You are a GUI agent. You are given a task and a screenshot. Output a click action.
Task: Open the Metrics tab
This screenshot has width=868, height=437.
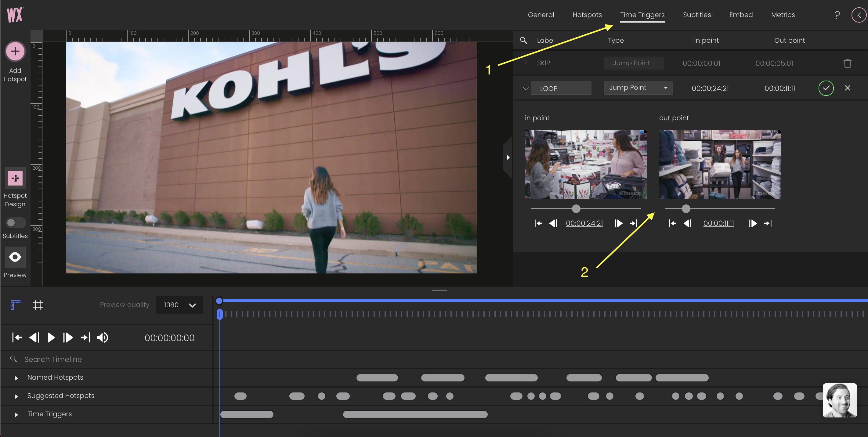(x=783, y=15)
